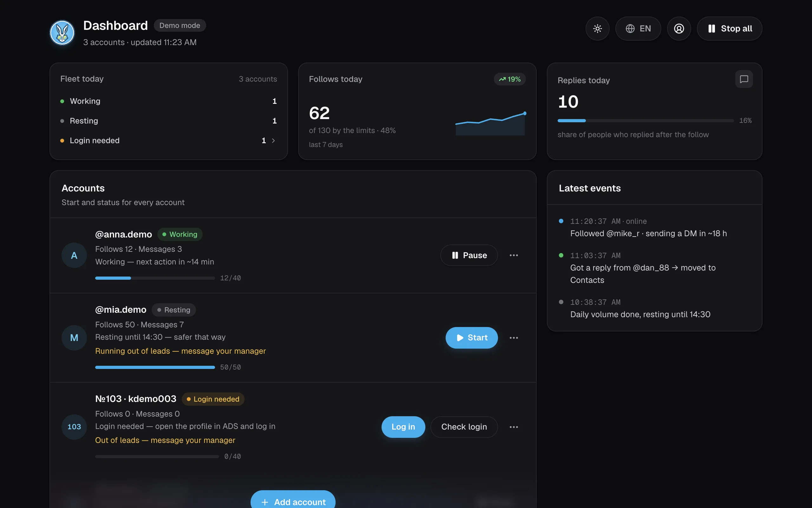This screenshot has height=508, width=812.
Task: Click the 62 follows count
Action: click(x=319, y=113)
